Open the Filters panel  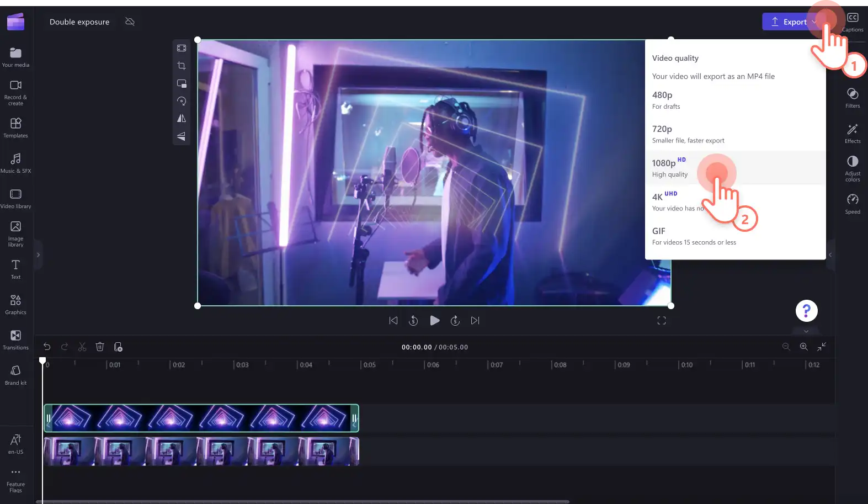(x=853, y=98)
